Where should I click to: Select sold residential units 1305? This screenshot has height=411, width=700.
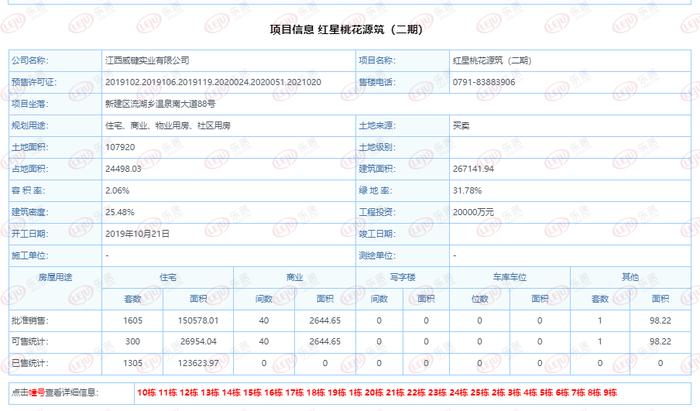(x=133, y=363)
